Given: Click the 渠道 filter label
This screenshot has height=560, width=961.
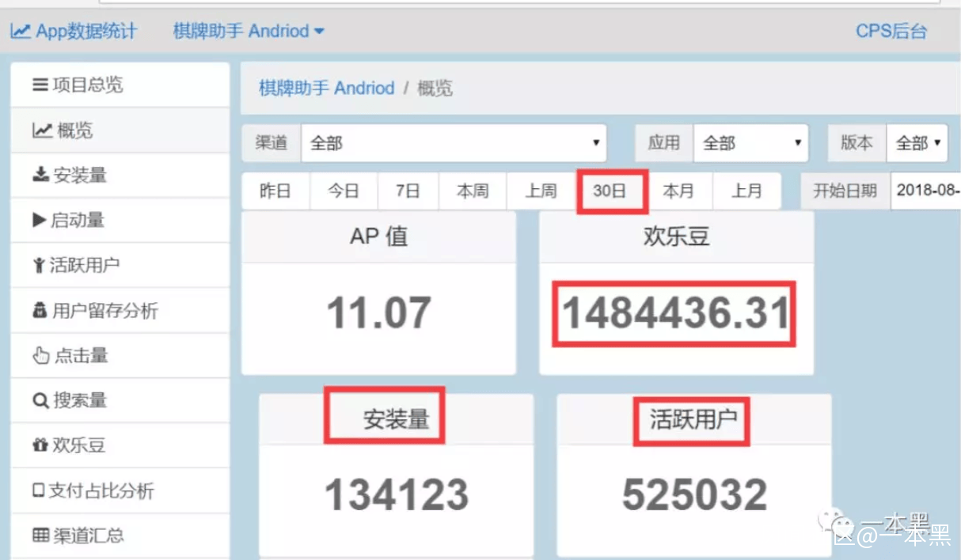Looking at the screenshot, I should tap(272, 143).
